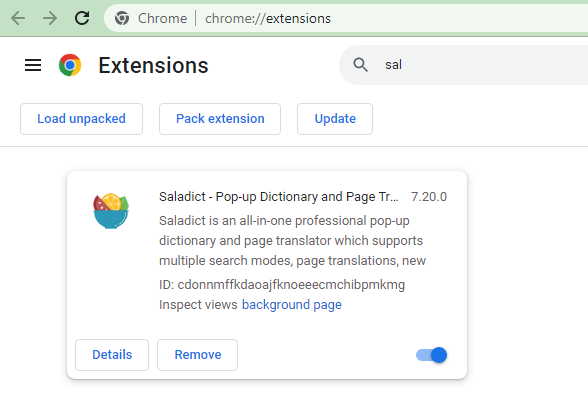
Task: Click the Saladict extension ID text
Action: pyautogui.click(x=282, y=285)
